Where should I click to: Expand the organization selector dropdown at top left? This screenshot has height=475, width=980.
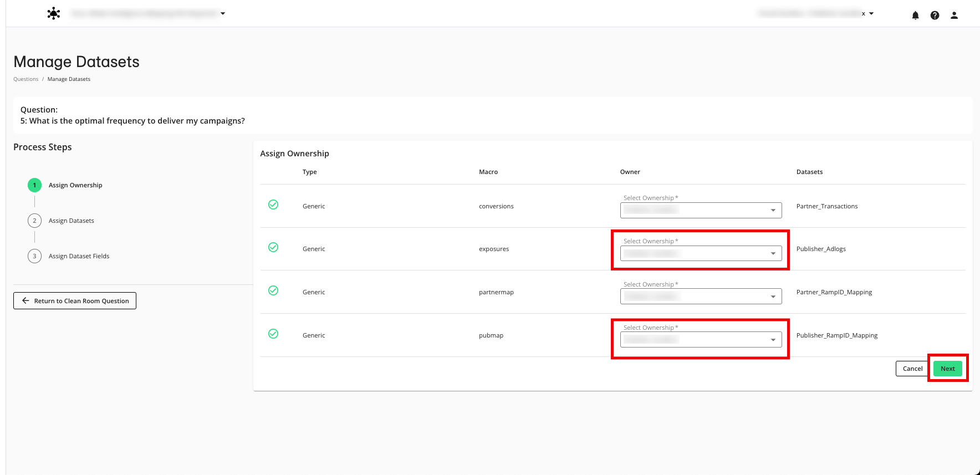pyautogui.click(x=223, y=13)
